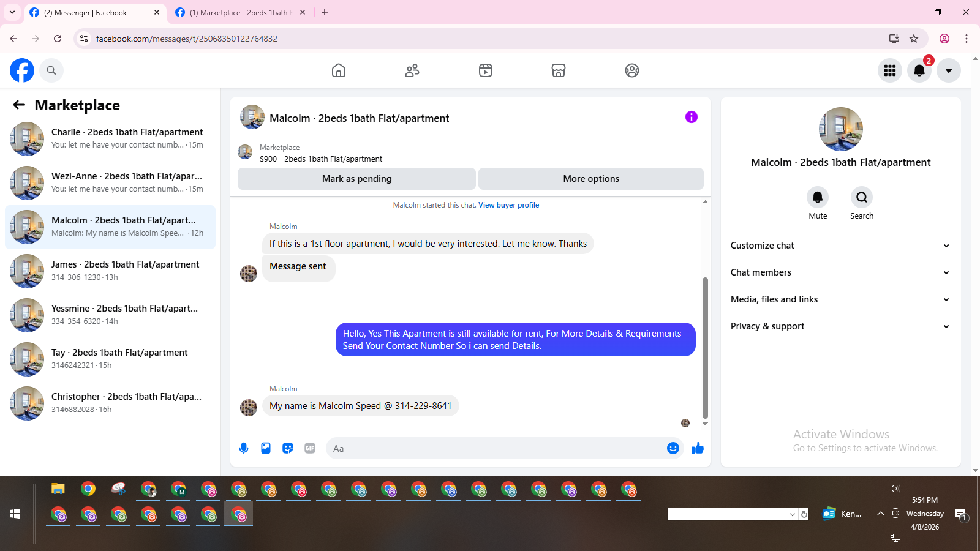980x551 pixels.
Task: Open the emoji picker smiley icon
Action: (x=673, y=448)
